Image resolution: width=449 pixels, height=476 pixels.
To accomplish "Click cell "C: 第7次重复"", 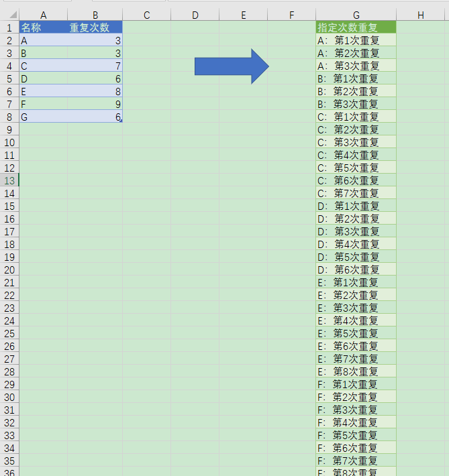I will pos(356,193).
